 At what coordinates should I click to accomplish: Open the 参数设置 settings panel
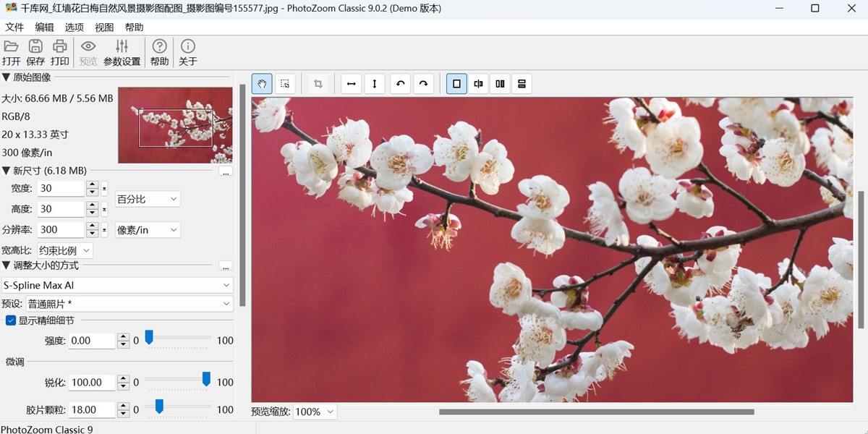point(122,51)
